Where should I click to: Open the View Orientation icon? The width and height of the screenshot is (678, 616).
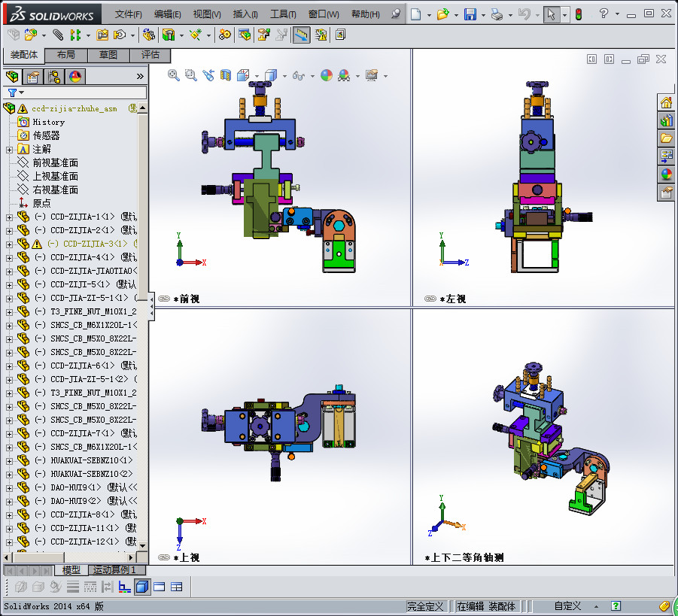click(243, 76)
